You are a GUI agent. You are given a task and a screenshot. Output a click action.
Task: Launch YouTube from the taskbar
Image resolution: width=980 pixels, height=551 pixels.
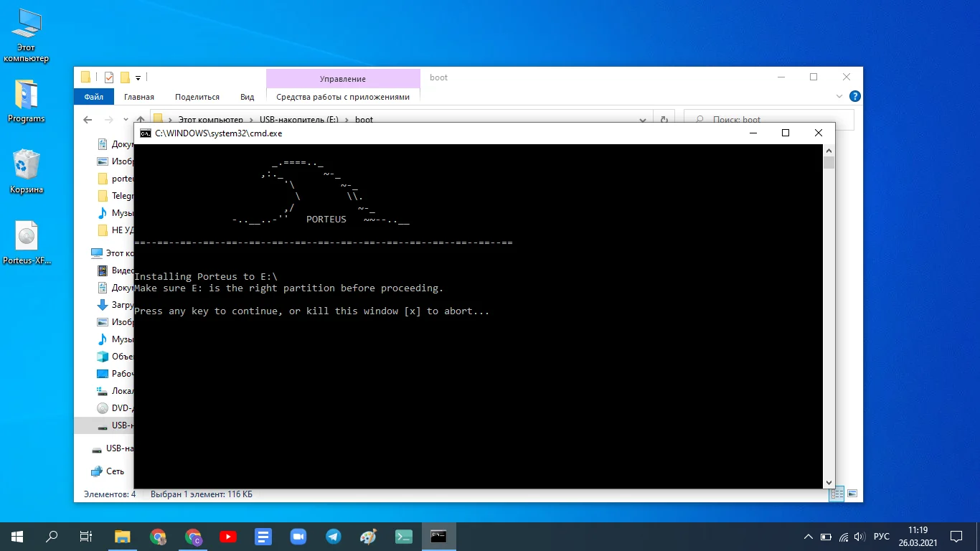(x=228, y=536)
